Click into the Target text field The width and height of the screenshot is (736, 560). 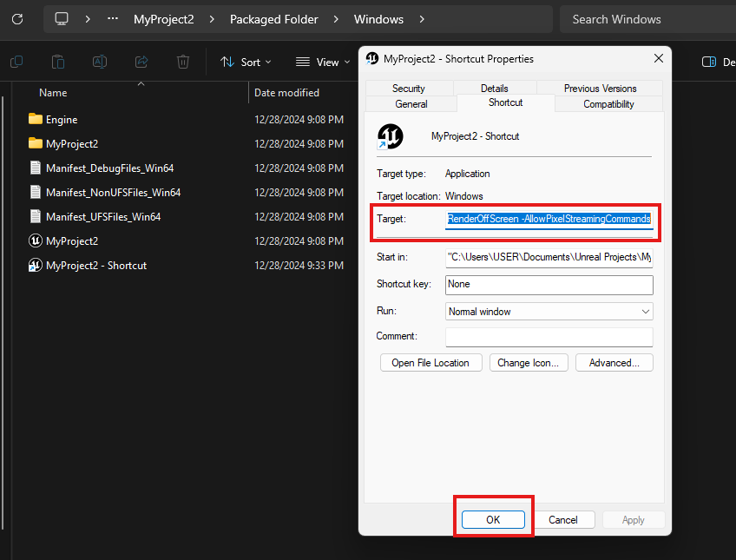click(549, 220)
